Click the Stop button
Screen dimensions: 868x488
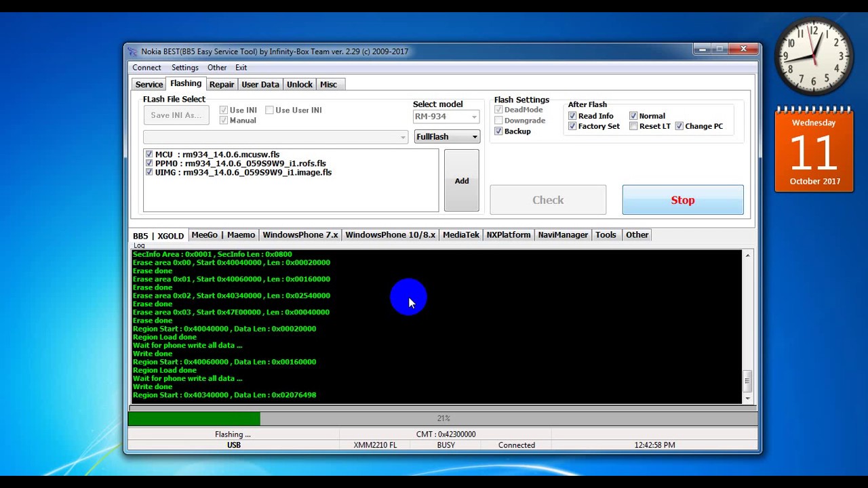click(683, 200)
